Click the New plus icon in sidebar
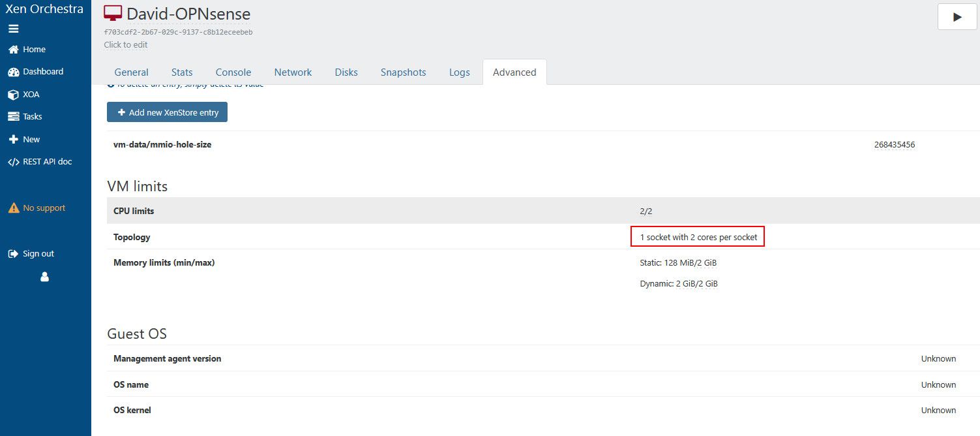The width and height of the screenshot is (980, 436). [13, 140]
